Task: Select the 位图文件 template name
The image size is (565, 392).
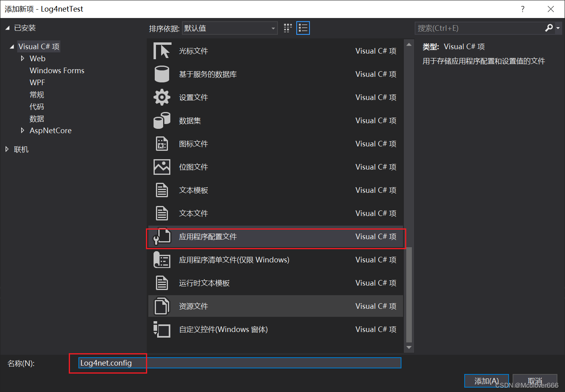Action: (x=194, y=167)
